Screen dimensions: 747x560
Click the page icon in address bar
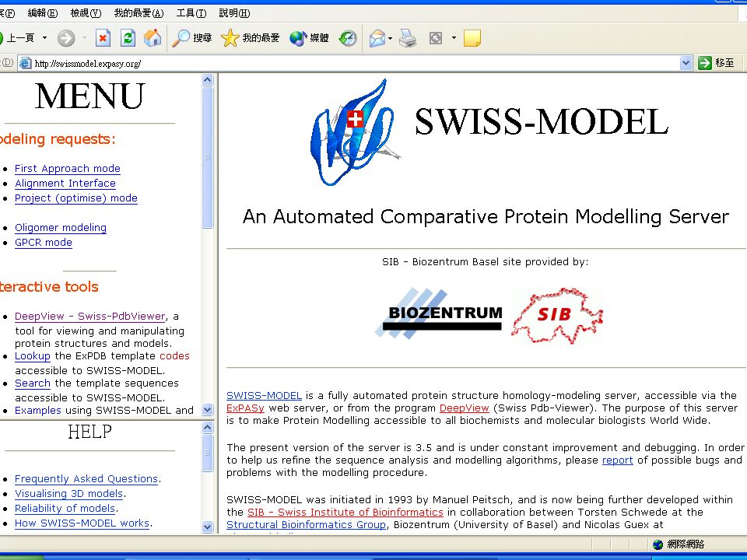point(26,63)
